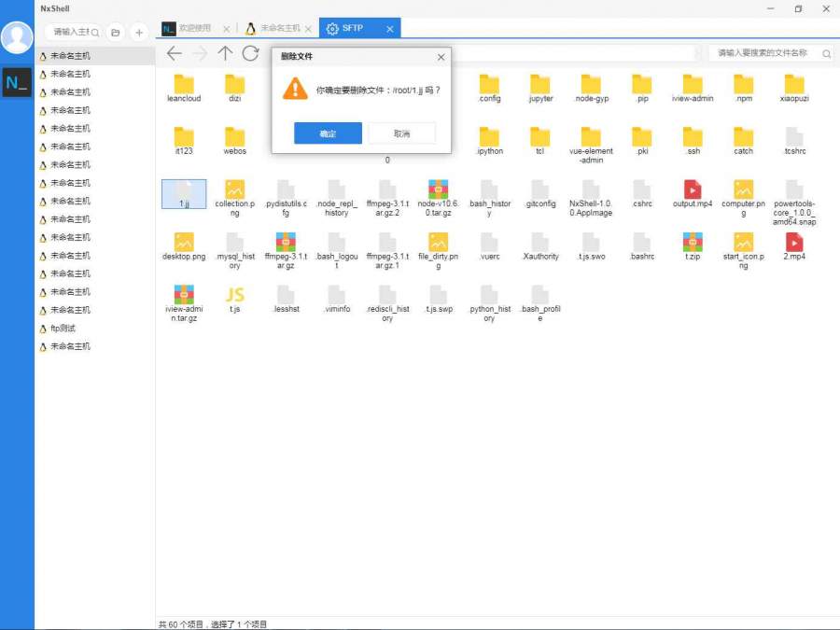
Task: Open the N_ terminal icon in left sidebar
Action: coord(17,83)
